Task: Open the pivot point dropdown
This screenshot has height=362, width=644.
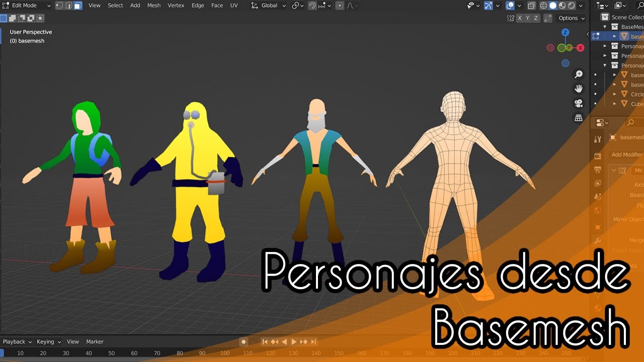Action: click(297, 6)
